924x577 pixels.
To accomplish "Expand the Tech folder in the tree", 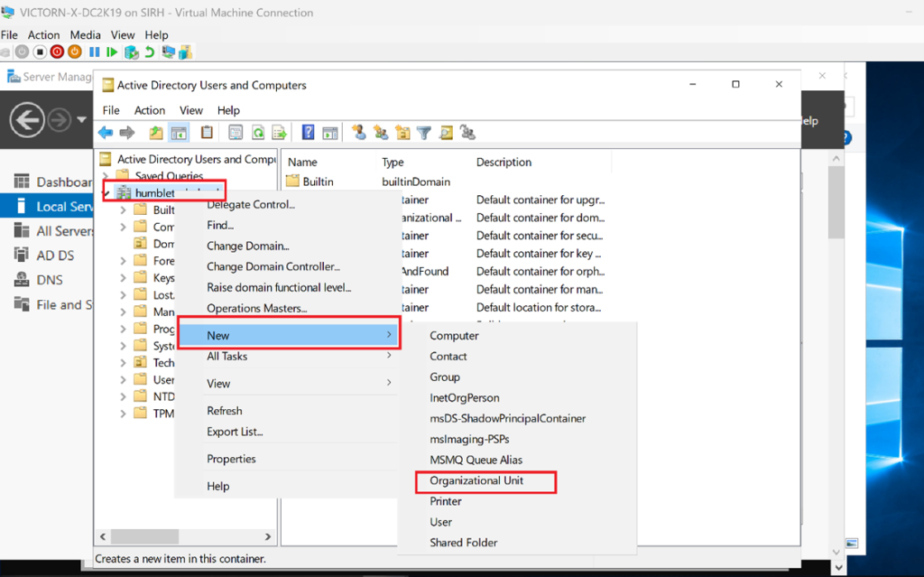I will coord(123,363).
